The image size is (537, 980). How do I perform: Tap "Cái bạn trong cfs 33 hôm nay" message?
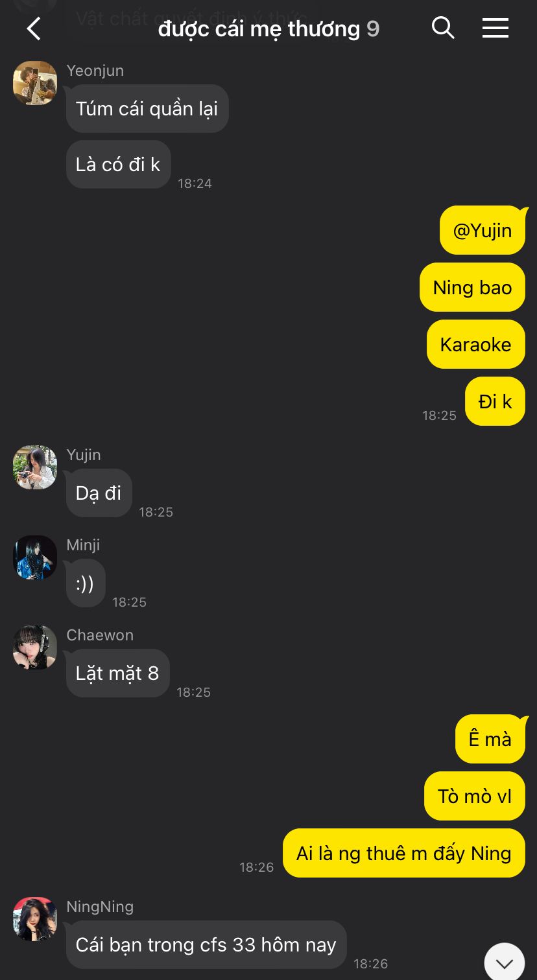pos(206,945)
